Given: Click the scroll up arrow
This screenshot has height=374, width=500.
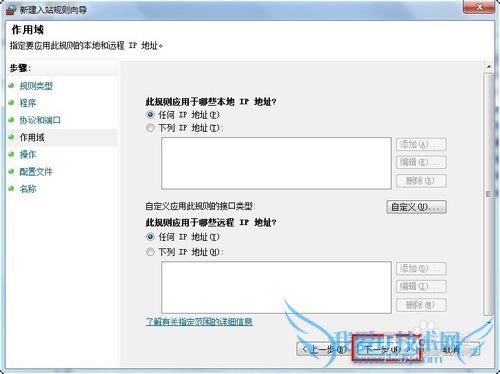Looking at the screenshot, I should pyautogui.click(x=489, y=67).
